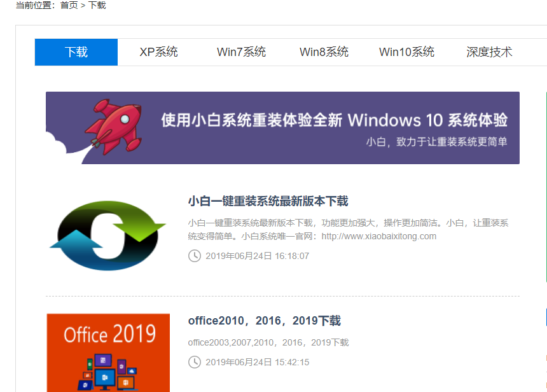Open the Win8系统 tab
The width and height of the screenshot is (547, 392).
tap(324, 52)
